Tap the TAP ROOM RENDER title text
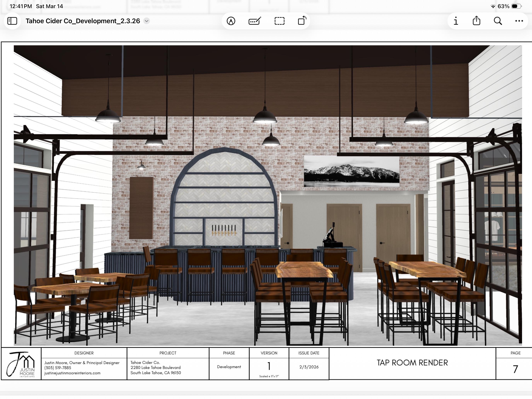 [412, 363]
